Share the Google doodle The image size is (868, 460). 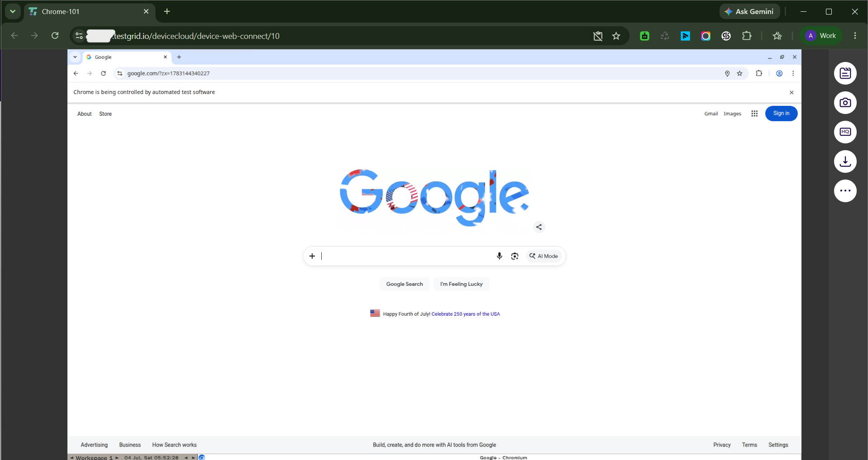click(539, 227)
